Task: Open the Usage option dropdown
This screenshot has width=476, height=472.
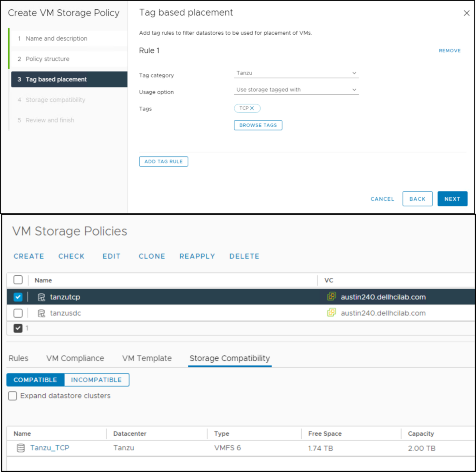Action: (296, 90)
